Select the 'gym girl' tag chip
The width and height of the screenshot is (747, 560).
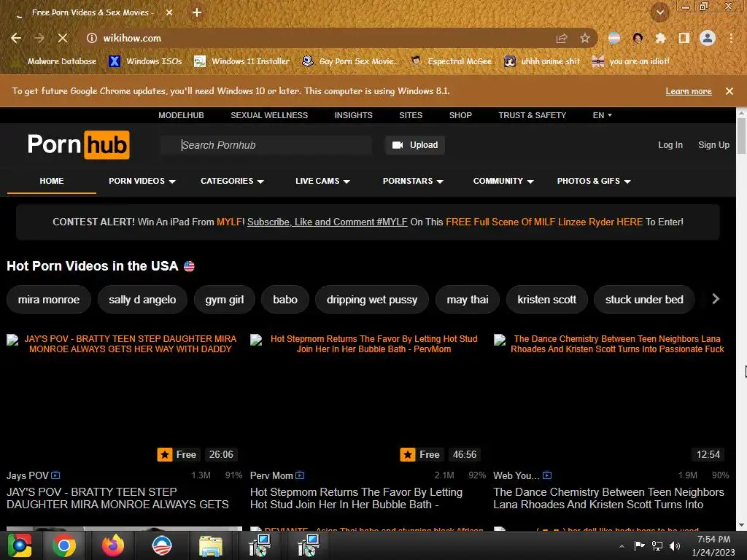225,300
